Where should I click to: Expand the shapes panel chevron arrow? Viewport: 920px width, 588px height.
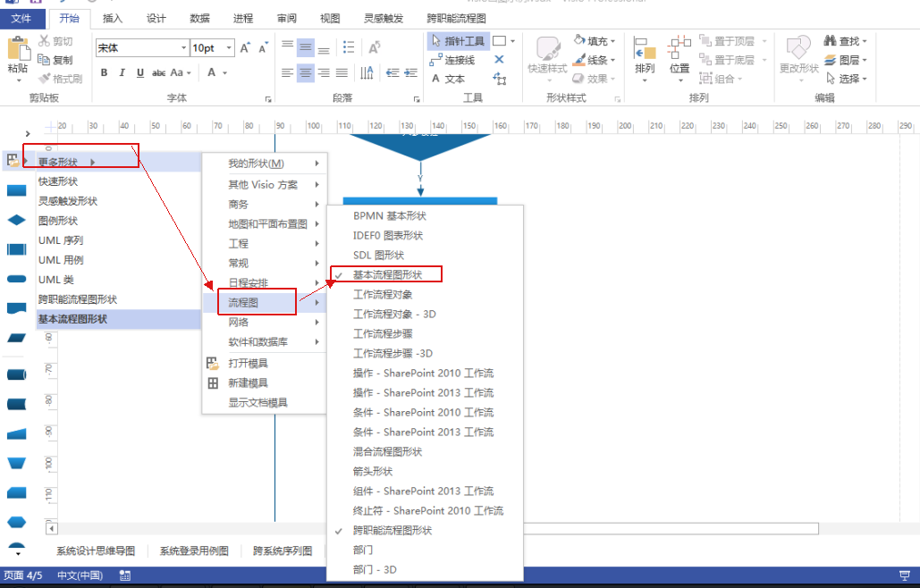(x=28, y=134)
